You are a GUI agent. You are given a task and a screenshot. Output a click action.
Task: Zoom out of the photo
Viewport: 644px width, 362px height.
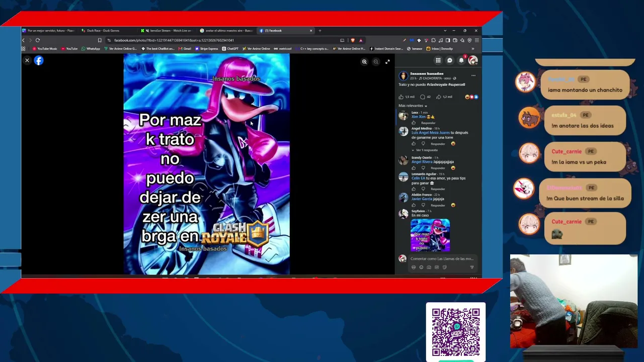376,62
